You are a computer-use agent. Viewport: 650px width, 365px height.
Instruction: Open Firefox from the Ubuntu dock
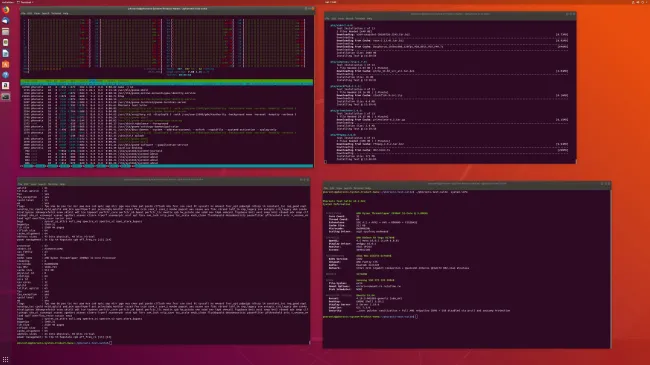coord(5,10)
